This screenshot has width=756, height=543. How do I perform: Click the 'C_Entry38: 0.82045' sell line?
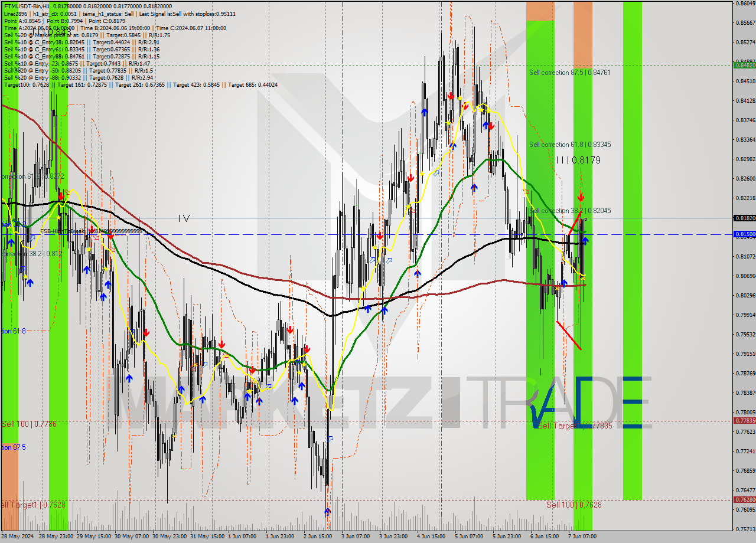tap(82, 42)
